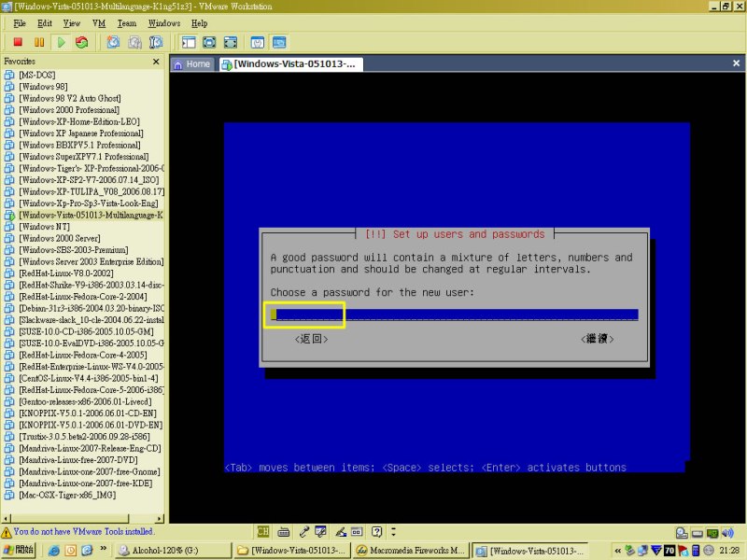Screen dimensions: 747x560
Task: Close the current VM tab
Action: (x=736, y=63)
